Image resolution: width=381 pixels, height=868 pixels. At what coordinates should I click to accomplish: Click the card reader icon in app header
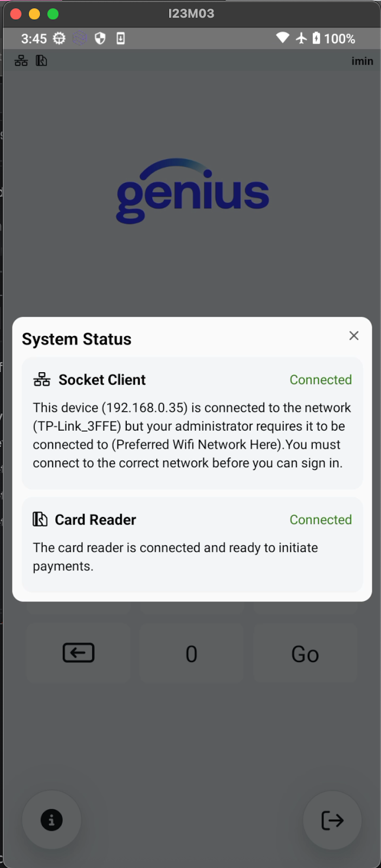click(41, 61)
